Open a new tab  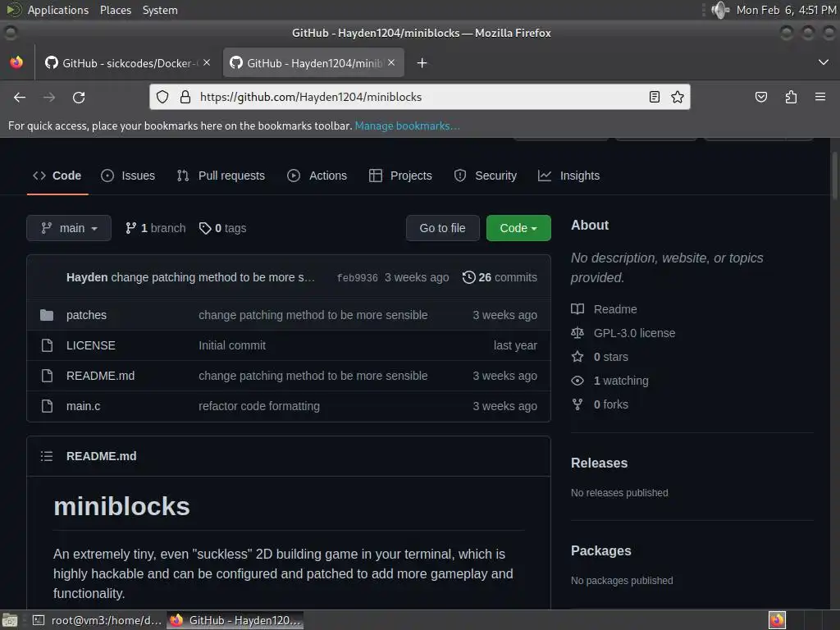point(422,63)
